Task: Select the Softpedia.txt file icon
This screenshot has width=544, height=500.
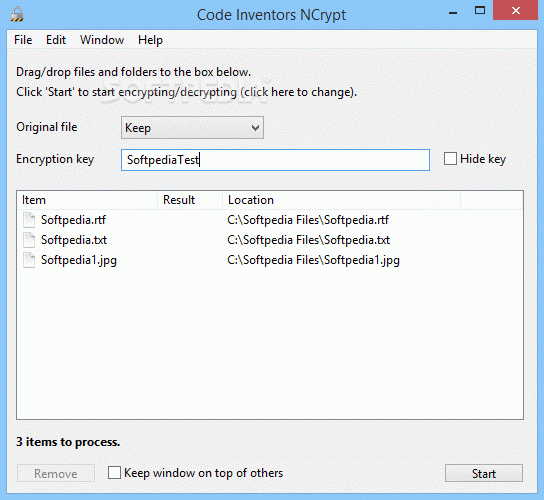Action: click(29, 240)
